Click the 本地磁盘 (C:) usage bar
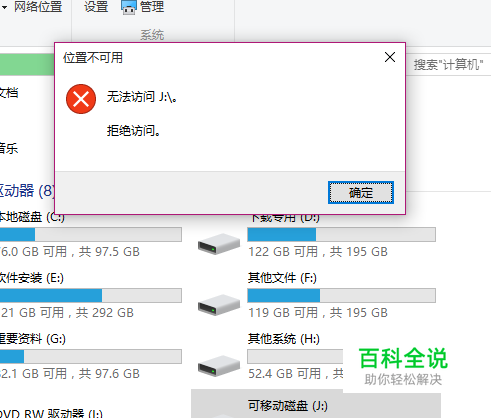 coord(91,235)
